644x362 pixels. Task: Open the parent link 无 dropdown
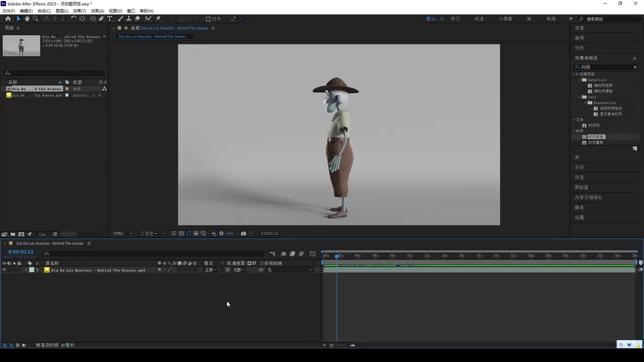(x=289, y=270)
